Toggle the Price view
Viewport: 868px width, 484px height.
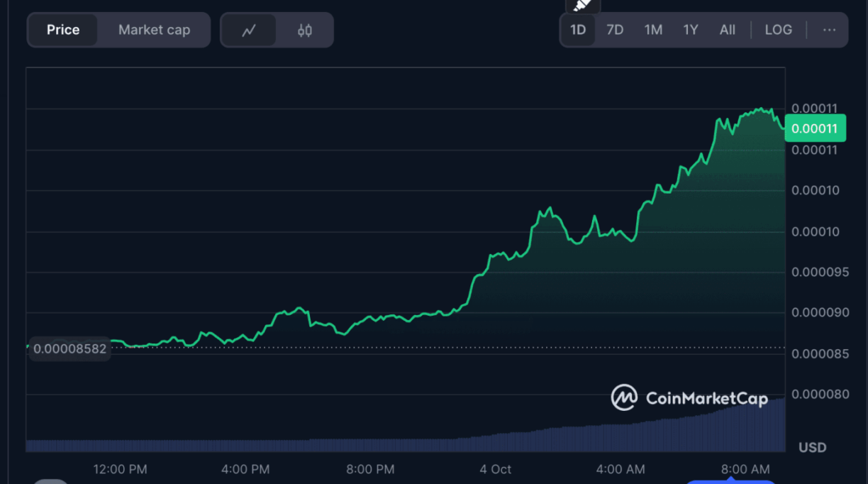[62, 30]
